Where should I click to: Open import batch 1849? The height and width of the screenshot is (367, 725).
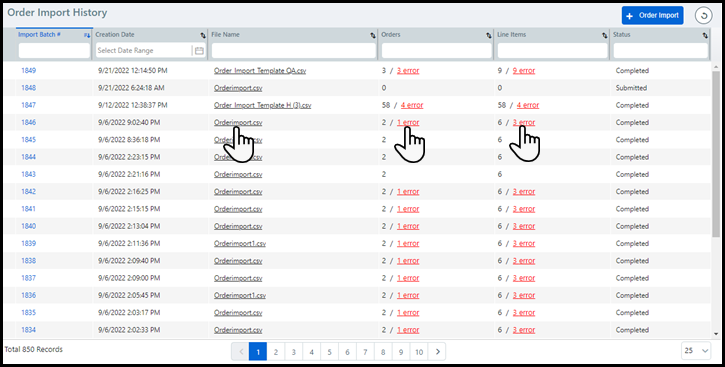pyautogui.click(x=28, y=71)
